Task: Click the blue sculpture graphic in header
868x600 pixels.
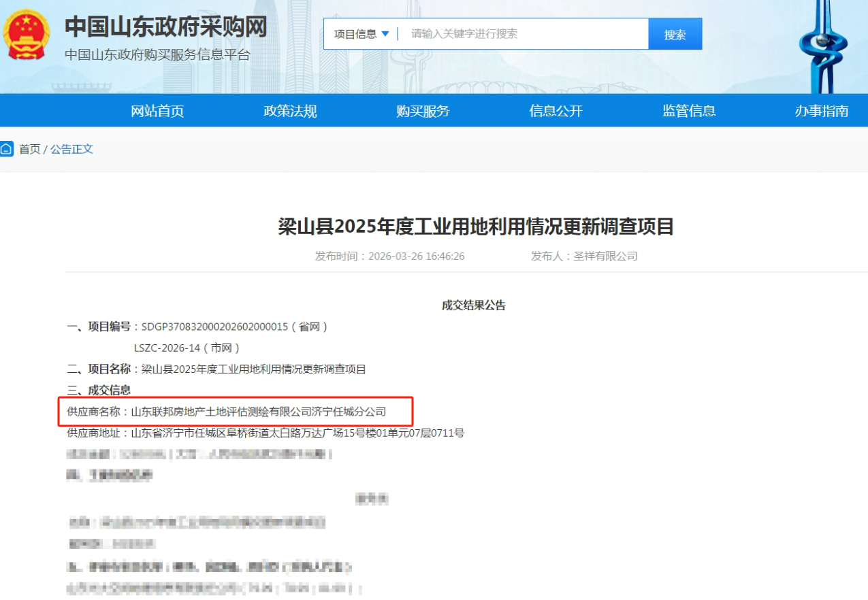Action: (x=823, y=46)
